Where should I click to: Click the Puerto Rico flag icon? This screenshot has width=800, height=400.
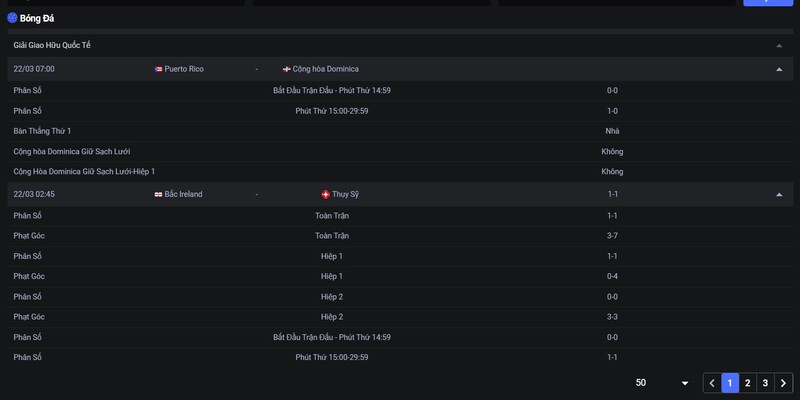(159, 69)
